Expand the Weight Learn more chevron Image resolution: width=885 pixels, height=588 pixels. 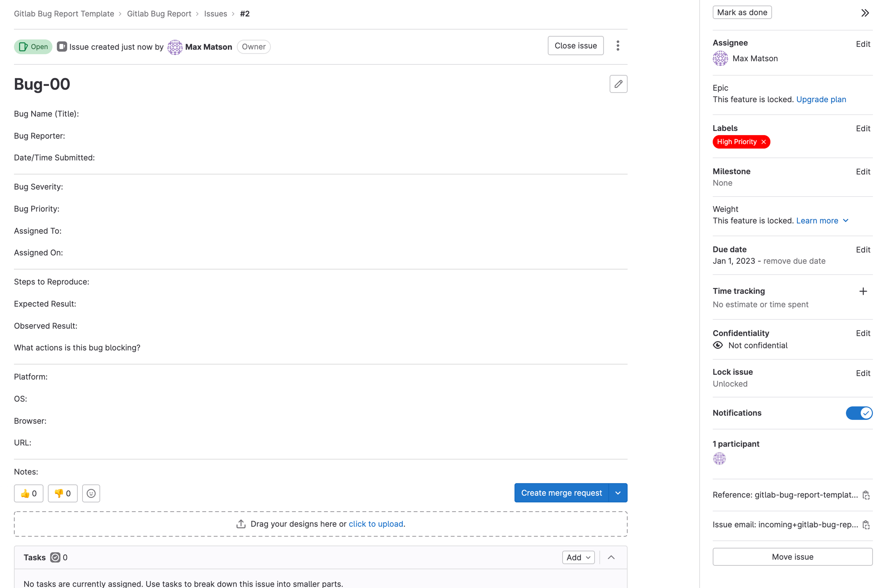tap(845, 221)
